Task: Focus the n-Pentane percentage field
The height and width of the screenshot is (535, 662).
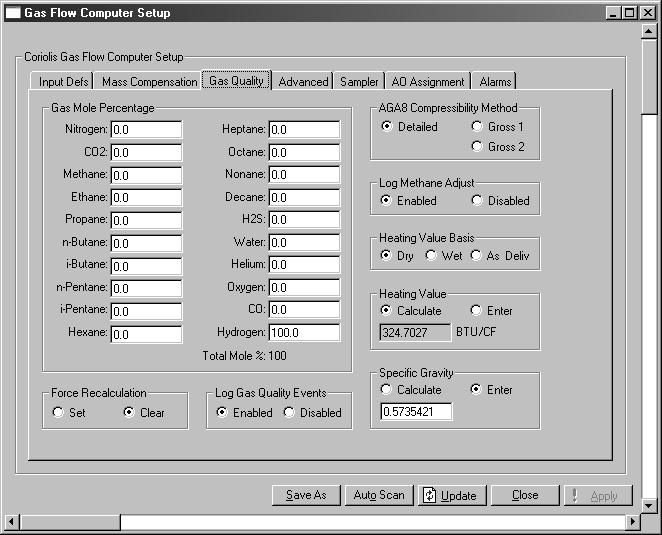Action: point(146,288)
